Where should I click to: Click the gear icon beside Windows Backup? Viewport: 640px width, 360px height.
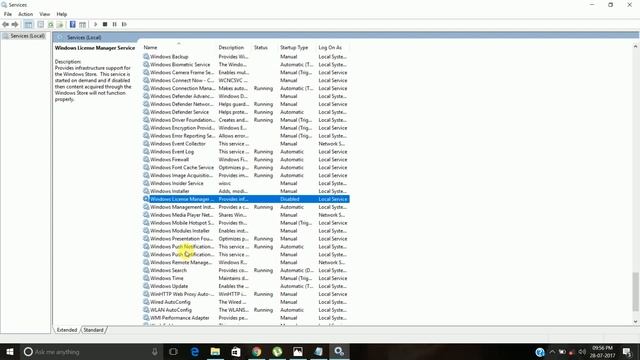146,57
